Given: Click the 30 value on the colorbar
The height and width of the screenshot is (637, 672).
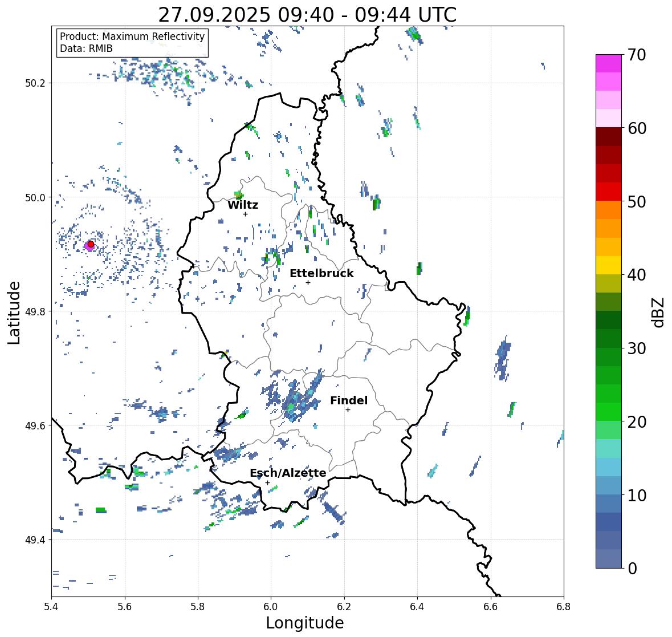Looking at the screenshot, I should 637,348.
